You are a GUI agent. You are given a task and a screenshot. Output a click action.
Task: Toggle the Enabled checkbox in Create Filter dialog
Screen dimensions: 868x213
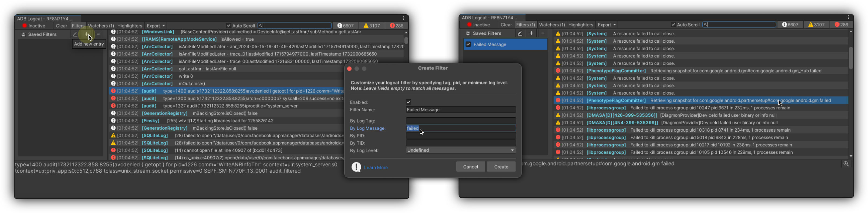coord(408,102)
